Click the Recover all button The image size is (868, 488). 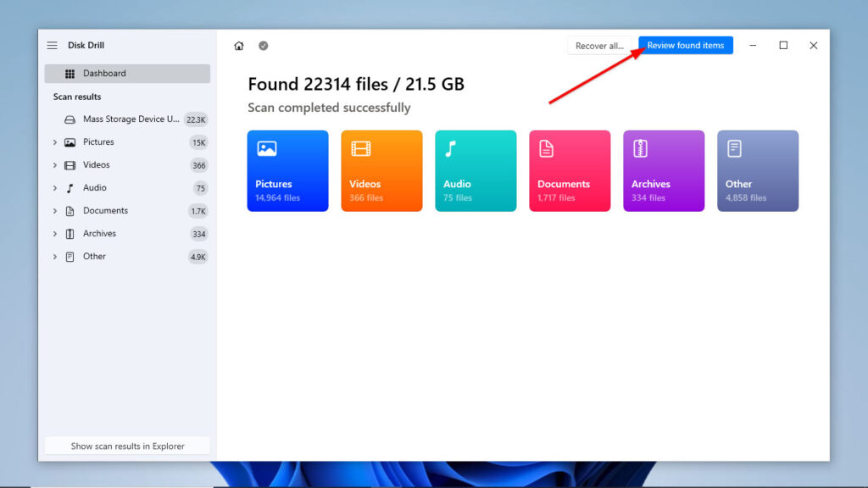[599, 45]
